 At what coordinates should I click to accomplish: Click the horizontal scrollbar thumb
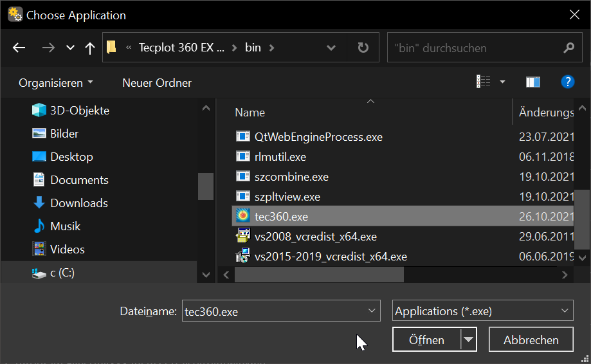(x=319, y=275)
